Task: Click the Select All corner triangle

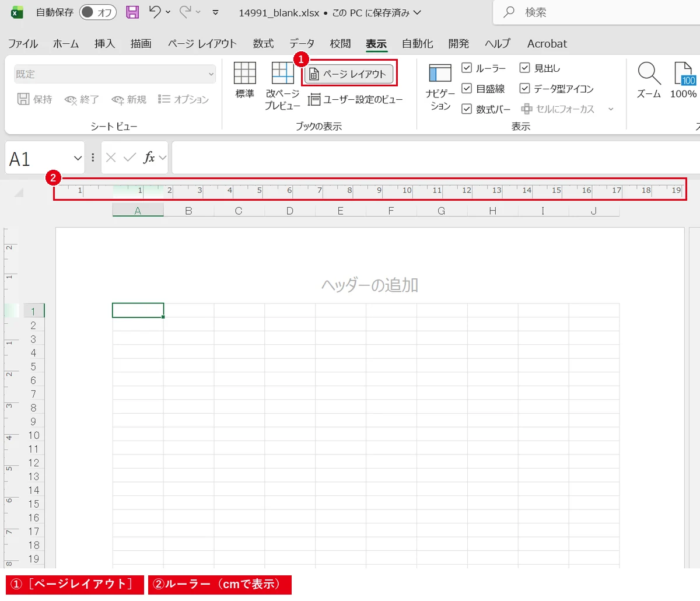Action: [19, 193]
